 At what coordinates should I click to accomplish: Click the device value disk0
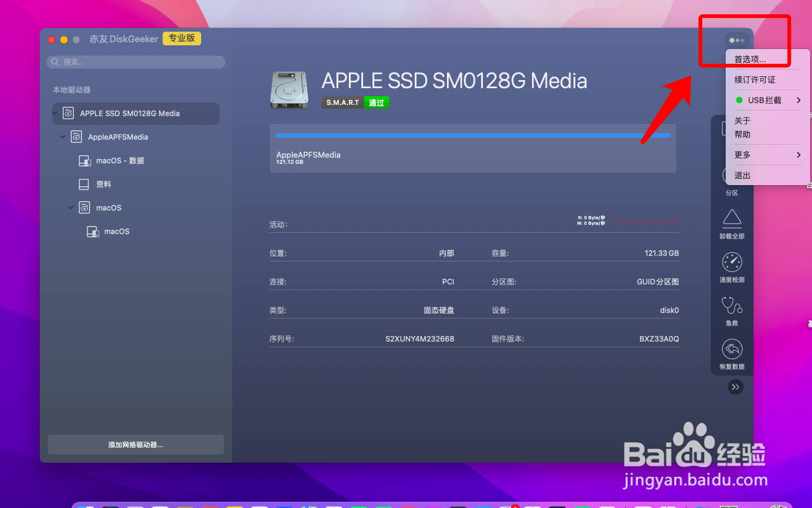click(669, 311)
